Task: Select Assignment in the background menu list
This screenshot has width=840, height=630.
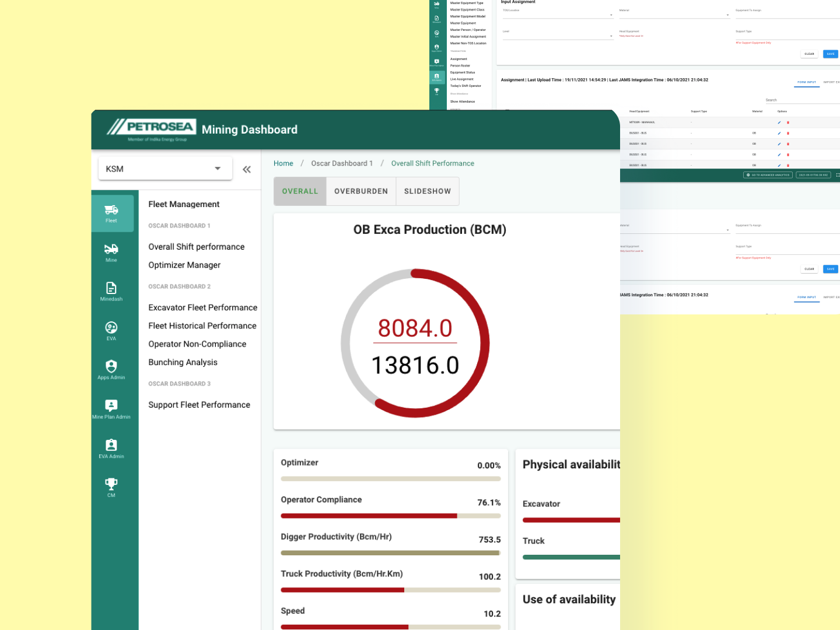Action: [x=459, y=59]
